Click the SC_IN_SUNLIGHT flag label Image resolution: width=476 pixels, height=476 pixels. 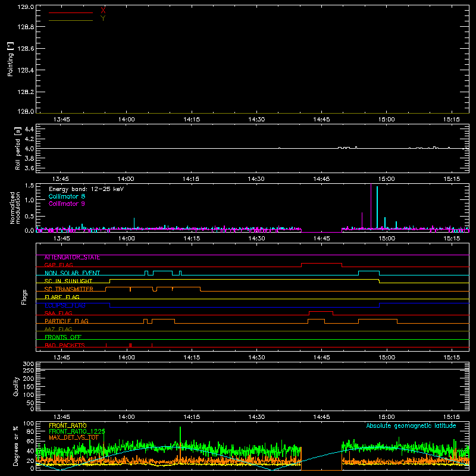(68, 281)
